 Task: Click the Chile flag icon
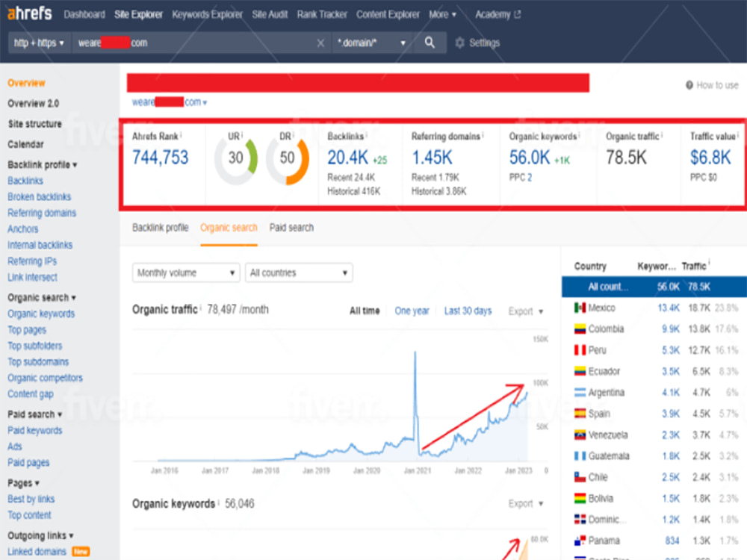pyautogui.click(x=580, y=477)
